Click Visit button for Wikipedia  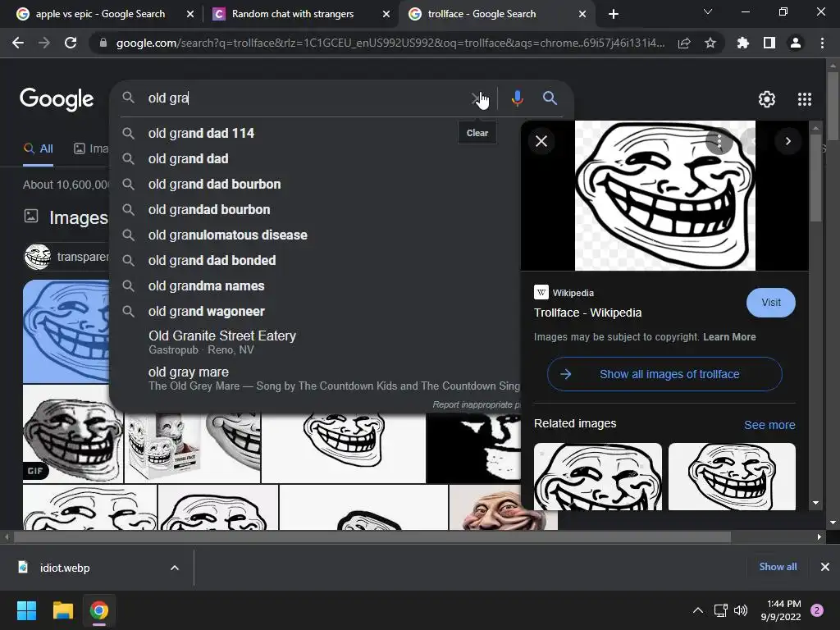[x=770, y=302]
